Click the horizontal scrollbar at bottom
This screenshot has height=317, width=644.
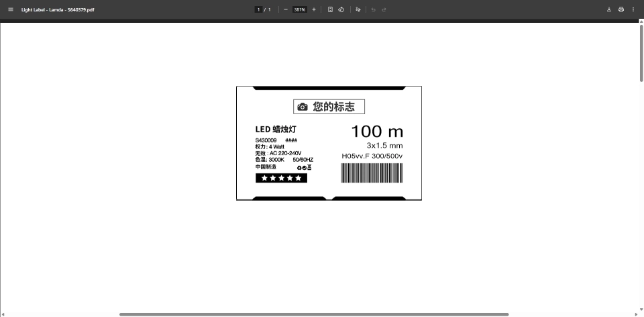click(x=313, y=314)
